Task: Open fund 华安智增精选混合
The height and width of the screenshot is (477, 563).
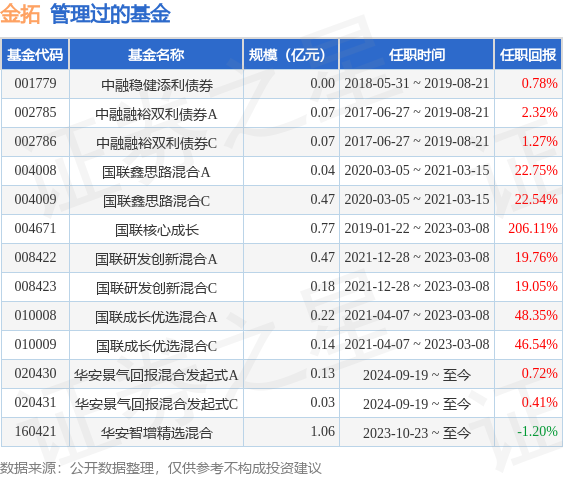Action: (x=157, y=433)
